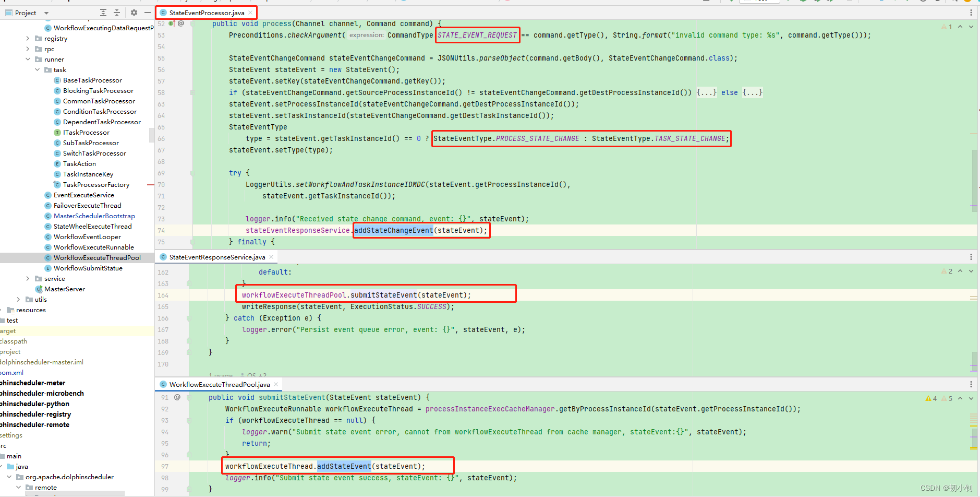Click the "1 usage" hyperlink above submitStateEvent
The image size is (980, 497).
click(219, 375)
